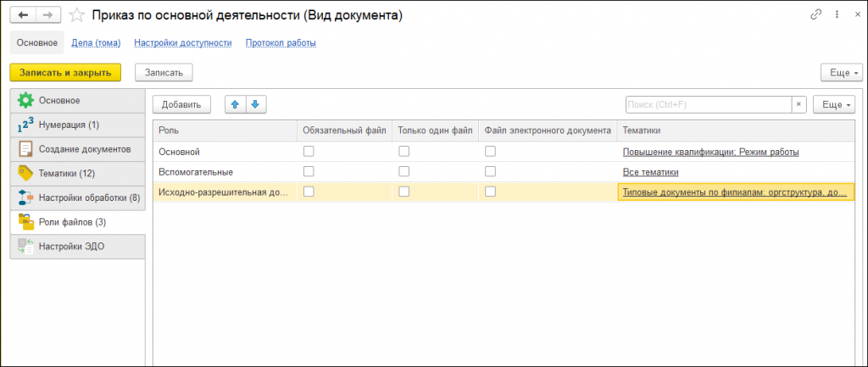
Task: Sort by the Роль column header
Action: tap(225, 130)
